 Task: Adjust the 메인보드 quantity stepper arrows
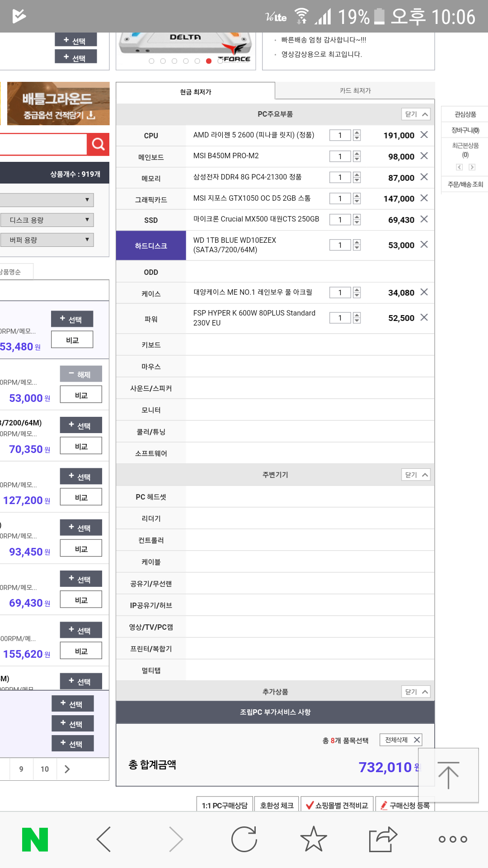click(x=357, y=156)
